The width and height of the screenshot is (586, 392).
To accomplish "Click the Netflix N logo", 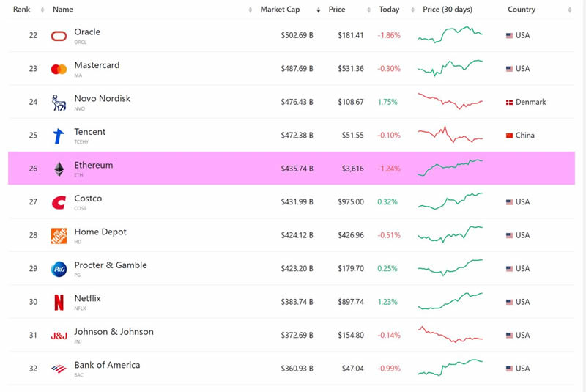I will coord(59,302).
